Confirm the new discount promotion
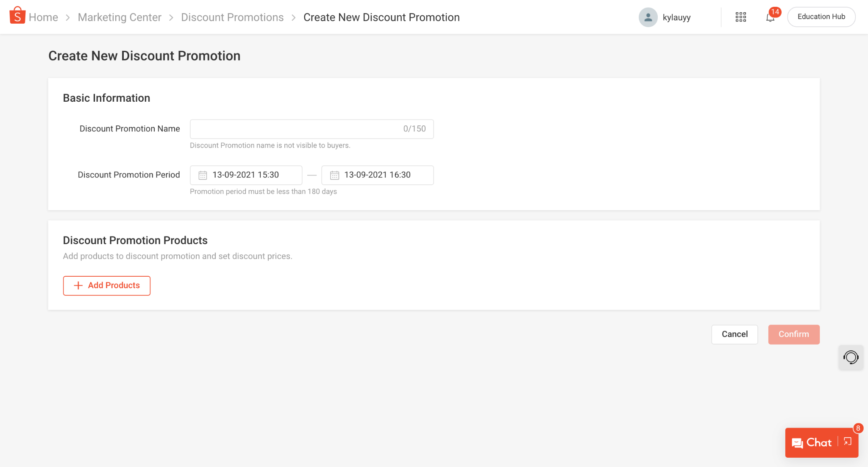The image size is (868, 467). pyautogui.click(x=794, y=334)
